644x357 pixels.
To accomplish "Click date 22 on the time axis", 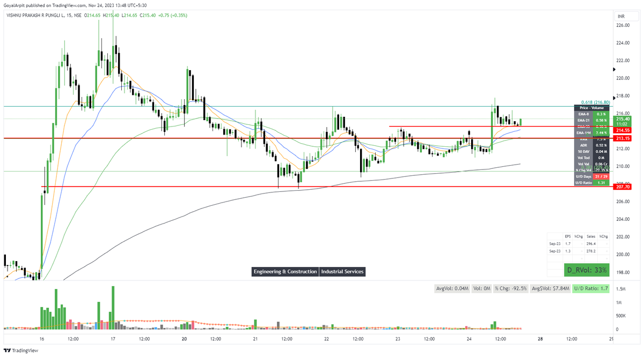I will click(326, 339).
